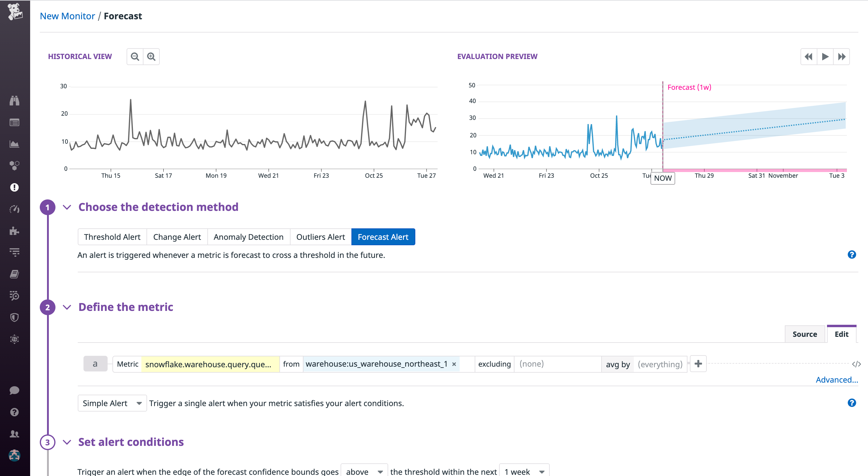Open the Security shield sidebar icon
This screenshot has height=476, width=868.
pos(14,317)
